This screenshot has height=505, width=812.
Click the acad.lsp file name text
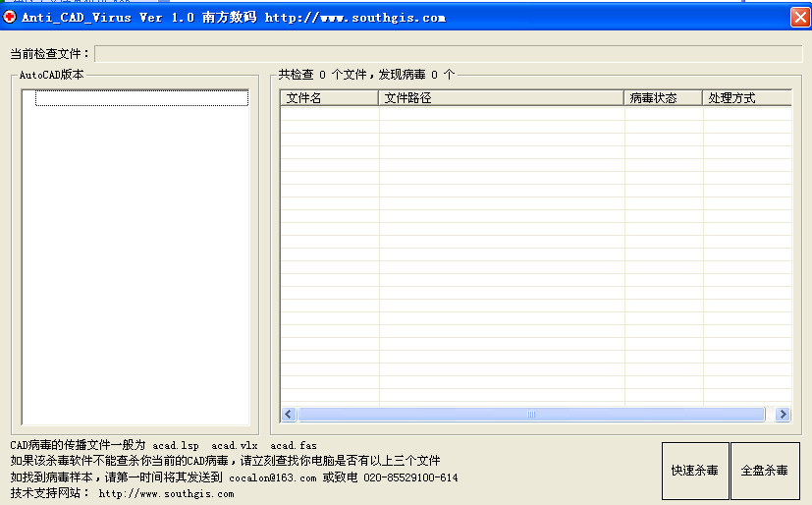pyautogui.click(x=175, y=446)
